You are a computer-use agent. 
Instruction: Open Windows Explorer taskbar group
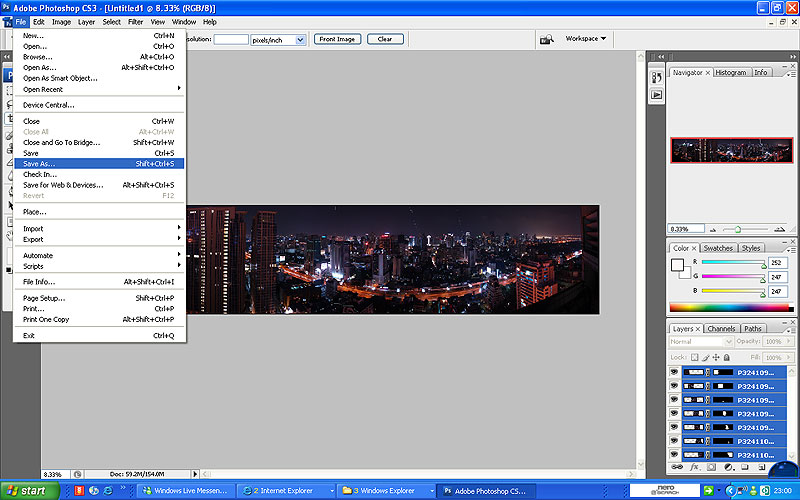(387, 491)
